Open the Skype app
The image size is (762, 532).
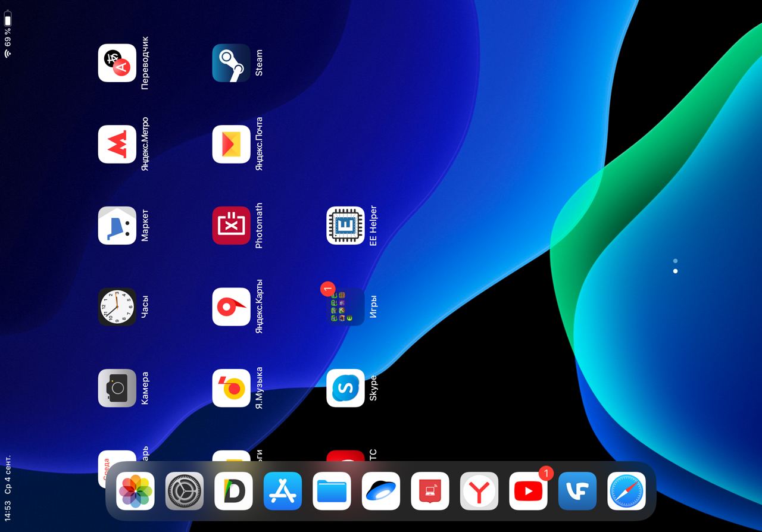coord(346,388)
